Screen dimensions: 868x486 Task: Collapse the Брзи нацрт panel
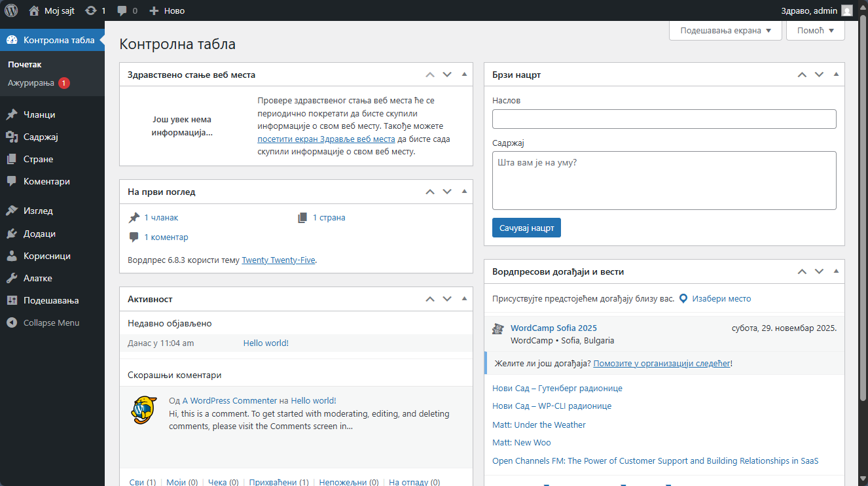click(836, 75)
